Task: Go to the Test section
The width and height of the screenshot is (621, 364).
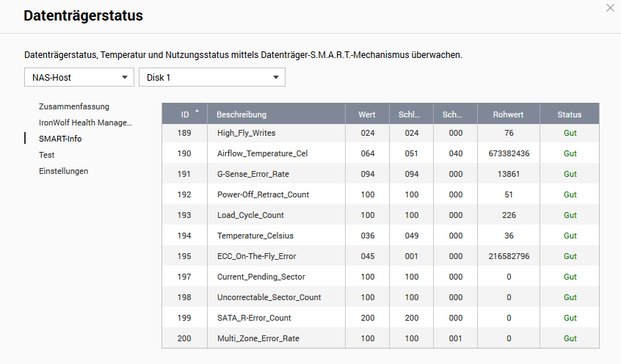Action: [47, 156]
